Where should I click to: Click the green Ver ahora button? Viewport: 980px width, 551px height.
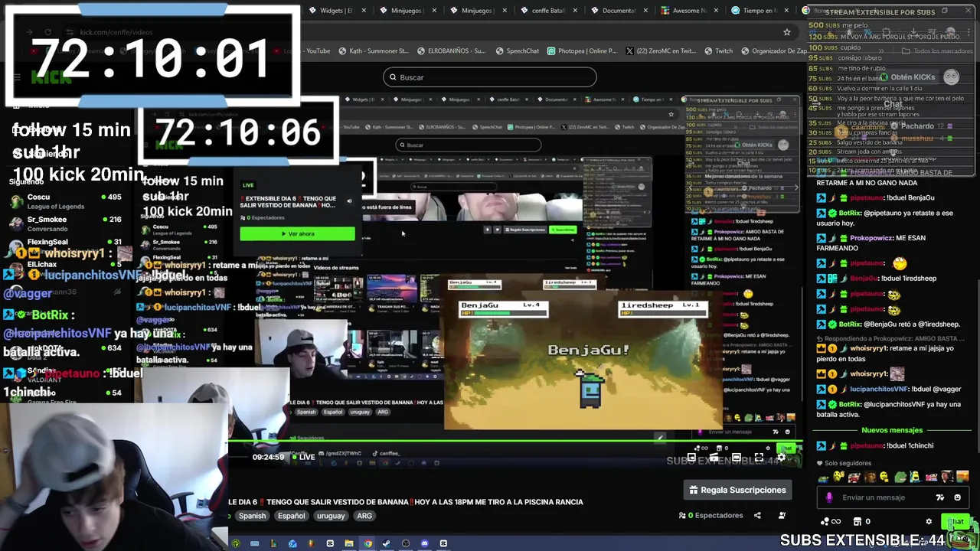[297, 234]
